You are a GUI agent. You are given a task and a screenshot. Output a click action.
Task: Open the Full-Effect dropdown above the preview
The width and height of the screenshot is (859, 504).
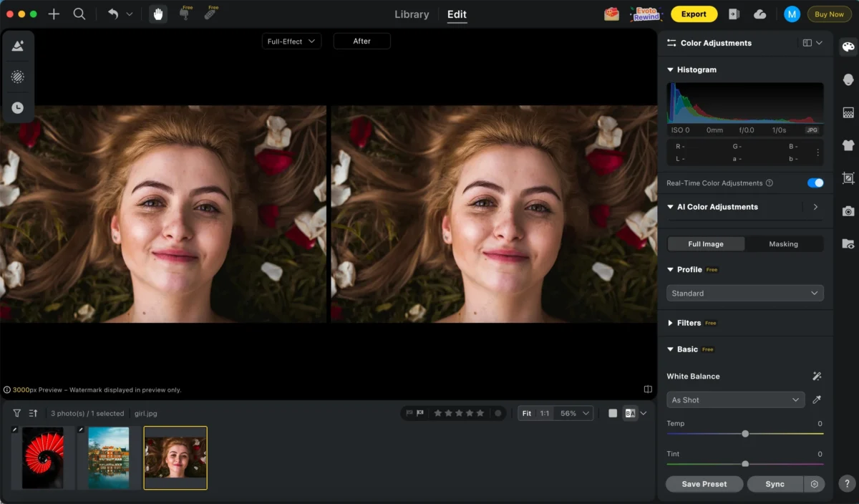(x=291, y=41)
